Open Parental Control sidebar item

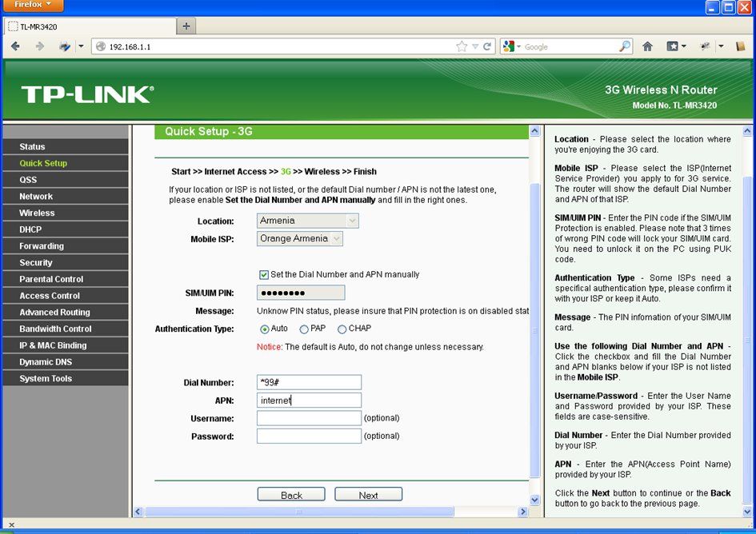point(66,279)
